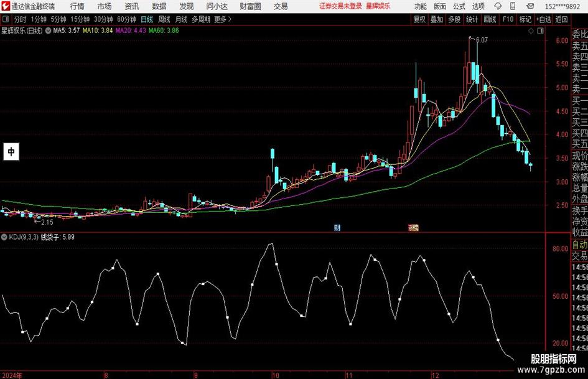Click the 2024年 timeline label
This screenshot has width=588, height=379.
(12, 375)
